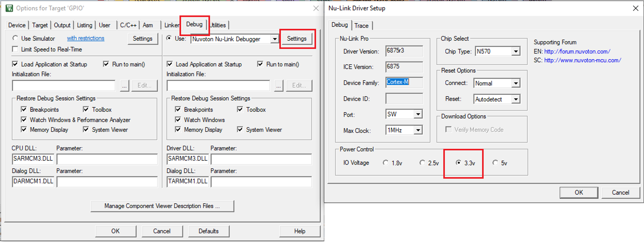Click the Help button
Viewport: 644px width, 242px height.
[x=300, y=231]
